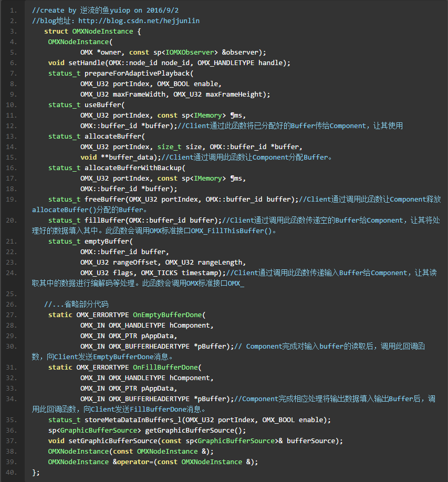Click 'OMX_TICKS timestamp' on line 24
This screenshot has height=482, width=448.
coord(179,273)
